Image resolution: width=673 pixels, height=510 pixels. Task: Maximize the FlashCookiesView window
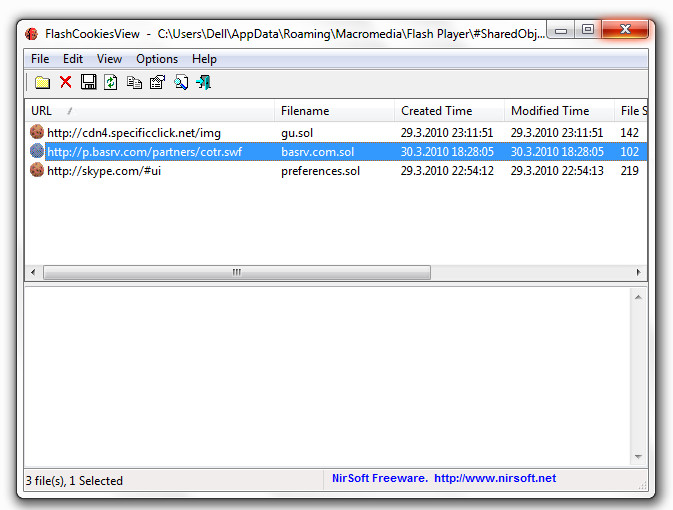588,29
